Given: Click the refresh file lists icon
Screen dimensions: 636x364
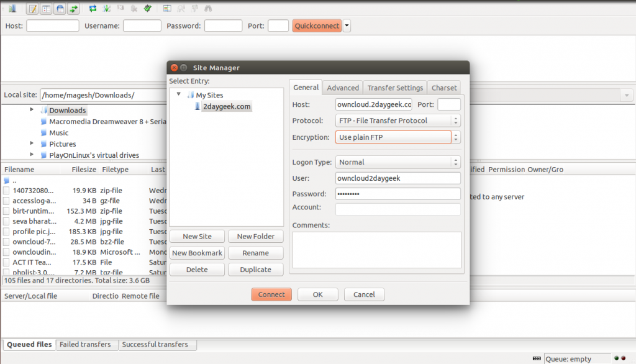Looking at the screenshot, I should click(x=93, y=9).
